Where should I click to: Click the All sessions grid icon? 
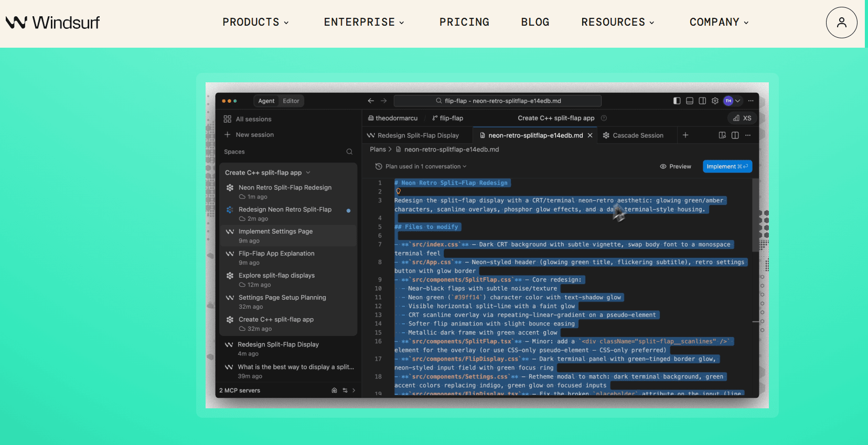227,119
